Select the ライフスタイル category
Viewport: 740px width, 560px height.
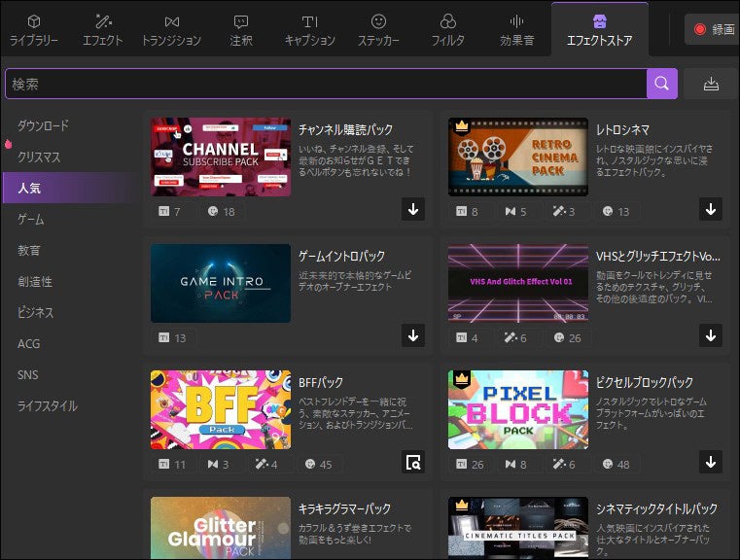coord(48,405)
